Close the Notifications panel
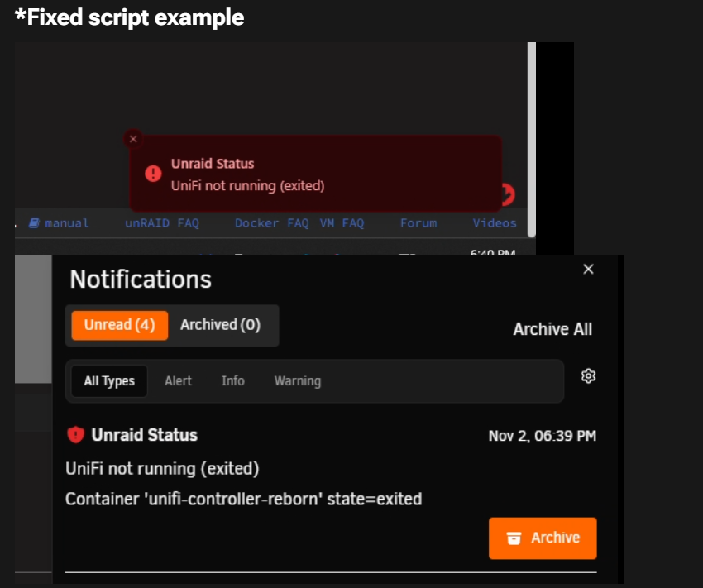703x588 pixels. [588, 269]
